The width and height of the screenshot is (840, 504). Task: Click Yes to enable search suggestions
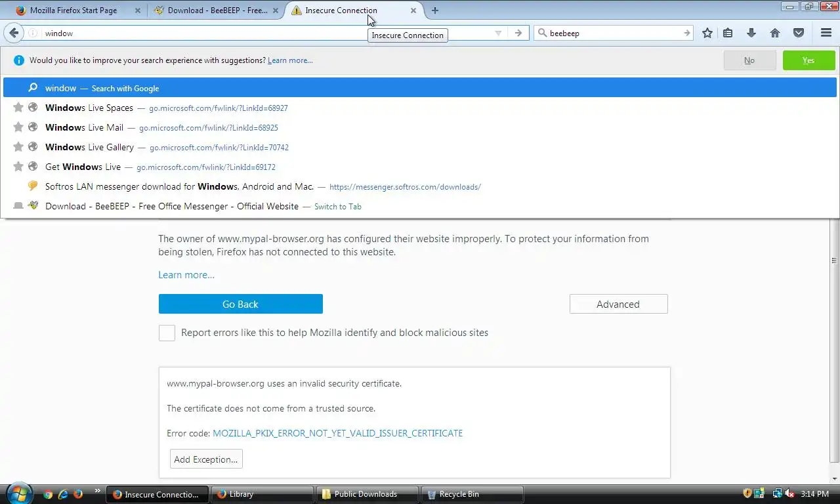click(x=808, y=60)
